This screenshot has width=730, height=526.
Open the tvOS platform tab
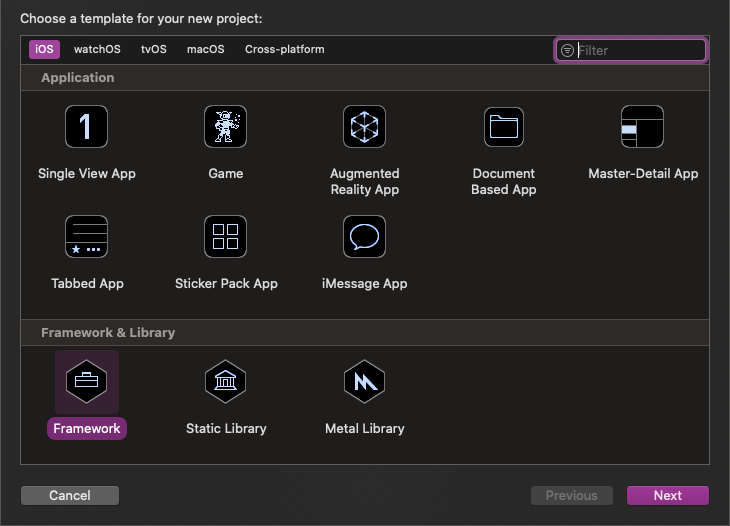(154, 50)
